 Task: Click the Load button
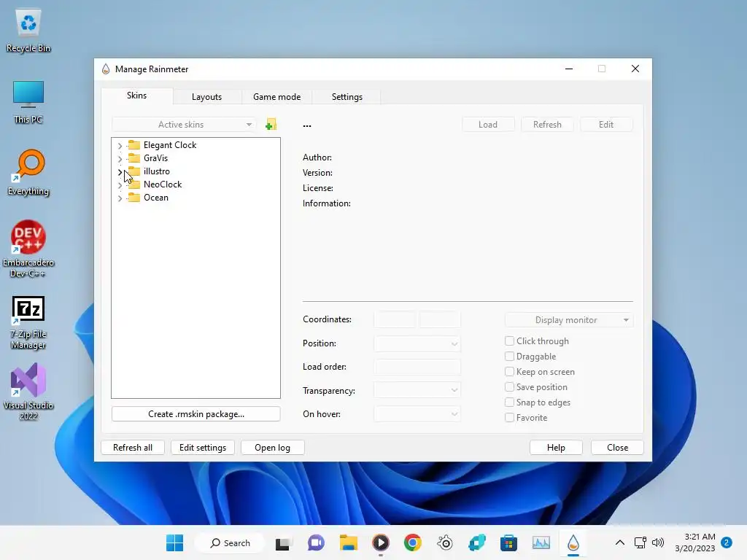tap(488, 124)
